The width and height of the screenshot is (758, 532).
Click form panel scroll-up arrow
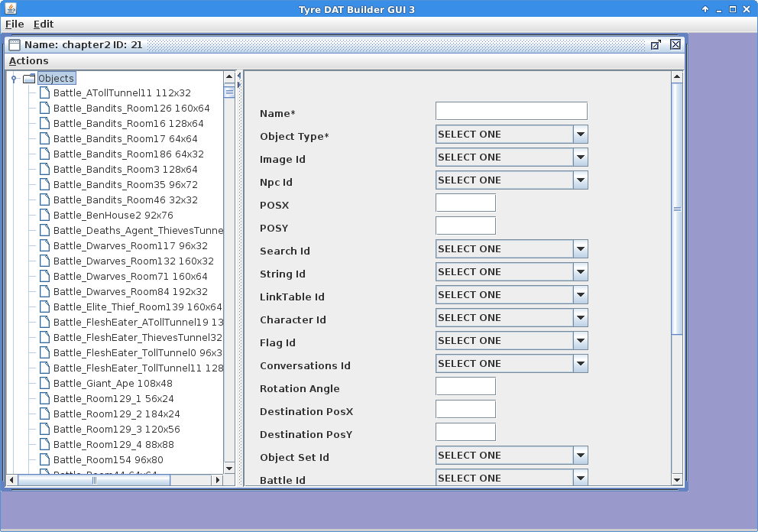coord(677,77)
